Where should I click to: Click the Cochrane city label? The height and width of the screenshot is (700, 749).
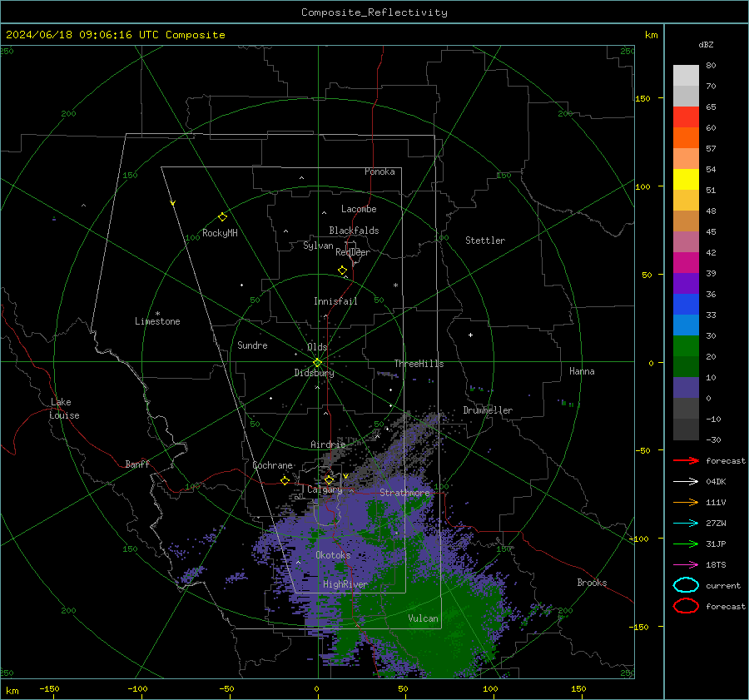point(272,465)
